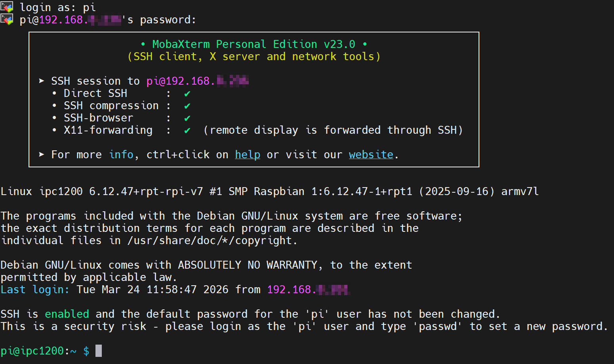Click the green checkmark for SSH-browser

(x=187, y=118)
